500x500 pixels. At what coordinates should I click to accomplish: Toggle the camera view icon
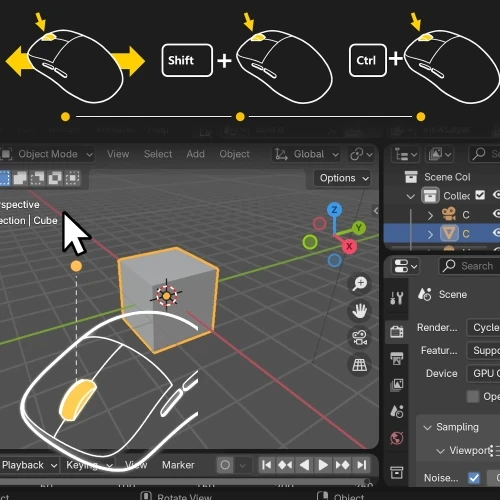(x=360, y=338)
